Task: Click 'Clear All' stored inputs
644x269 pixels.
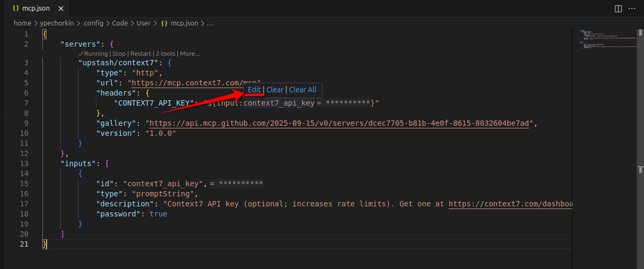Action: tap(303, 90)
